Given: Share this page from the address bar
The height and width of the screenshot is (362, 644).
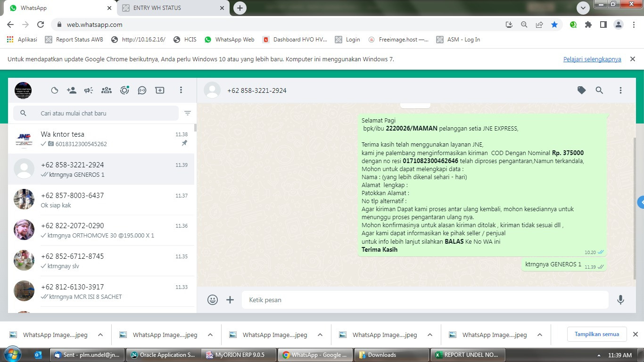Looking at the screenshot, I should point(539,25).
